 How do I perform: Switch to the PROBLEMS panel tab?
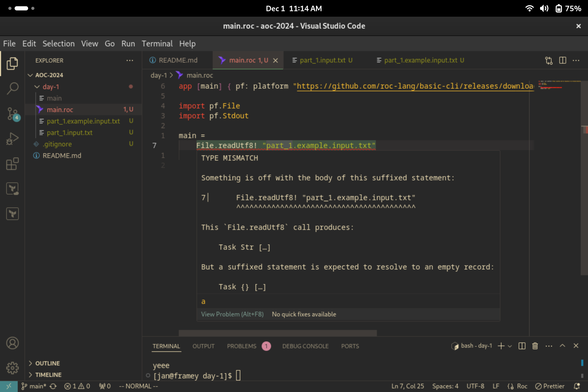click(x=242, y=346)
